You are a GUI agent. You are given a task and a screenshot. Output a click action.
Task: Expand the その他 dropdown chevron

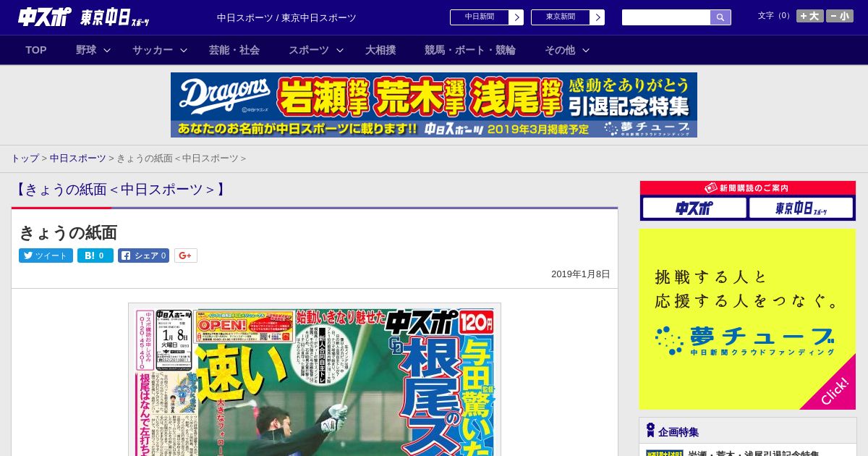(x=586, y=50)
